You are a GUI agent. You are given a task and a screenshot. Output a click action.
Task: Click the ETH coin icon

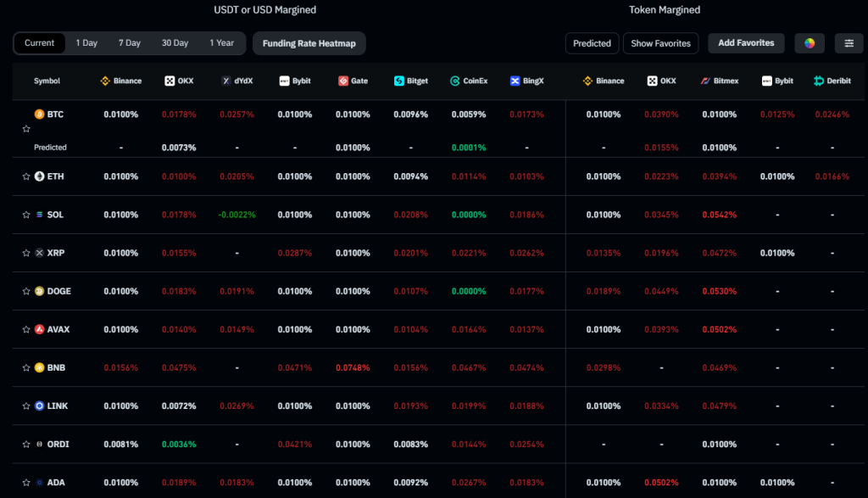click(39, 176)
